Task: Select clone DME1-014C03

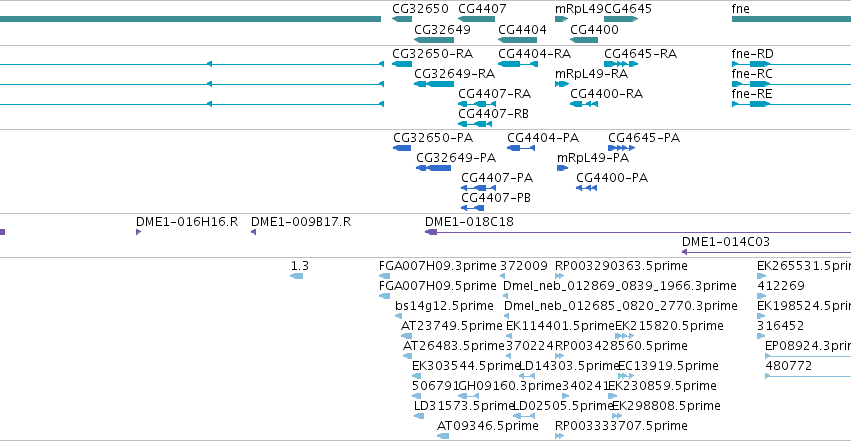Action: pos(766,252)
